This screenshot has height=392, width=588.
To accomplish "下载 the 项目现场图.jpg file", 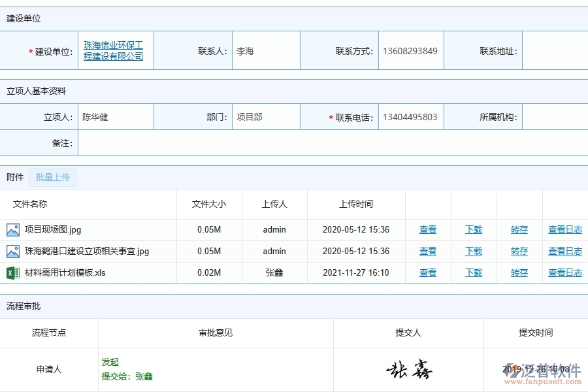I will pos(473,229).
